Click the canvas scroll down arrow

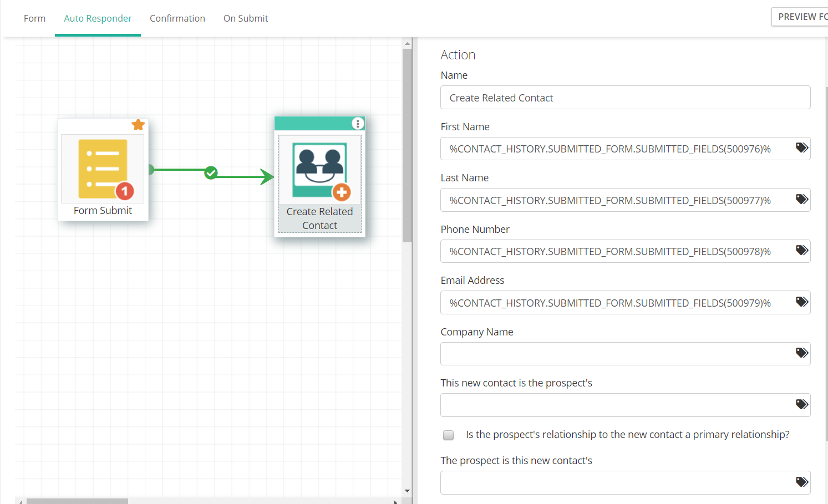click(407, 491)
